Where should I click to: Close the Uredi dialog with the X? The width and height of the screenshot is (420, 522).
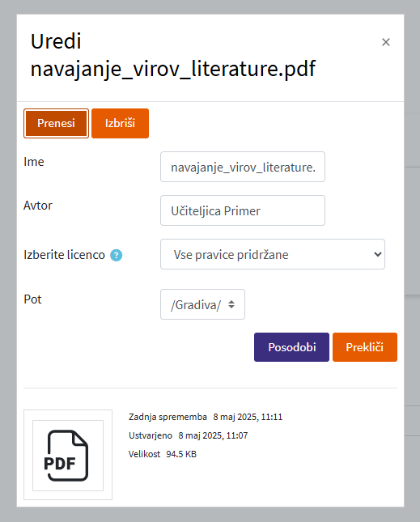tap(386, 42)
